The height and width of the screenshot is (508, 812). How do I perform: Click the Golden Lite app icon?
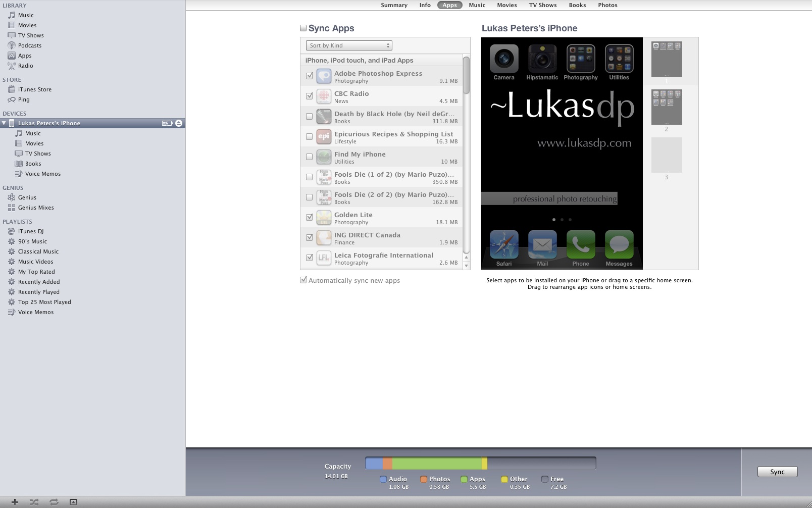click(x=324, y=217)
